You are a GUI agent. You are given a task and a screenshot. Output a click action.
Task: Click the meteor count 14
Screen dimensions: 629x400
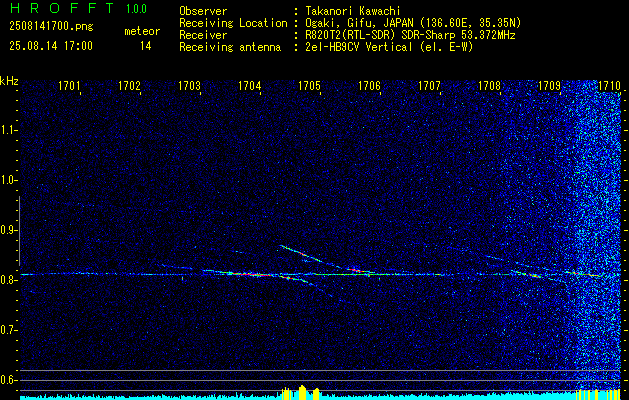pyautogui.click(x=146, y=46)
